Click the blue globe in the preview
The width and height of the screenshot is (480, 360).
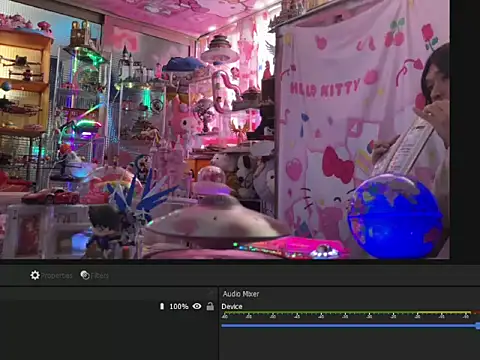[395, 216]
